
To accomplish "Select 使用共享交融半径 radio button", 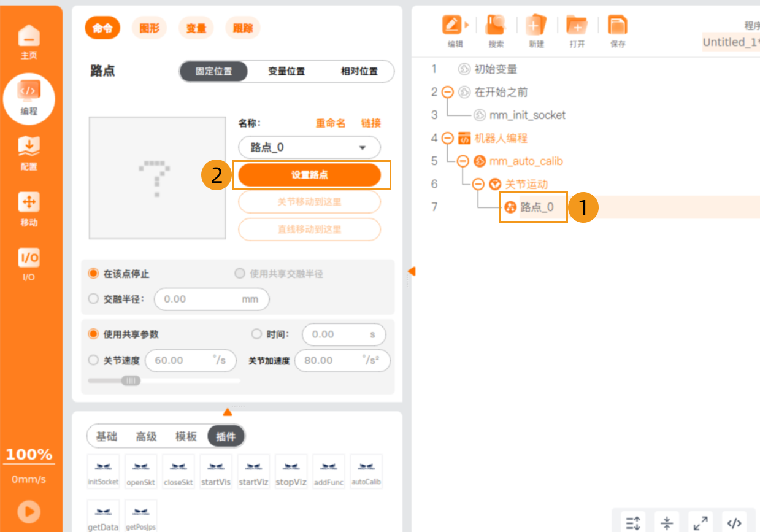I will [240, 273].
